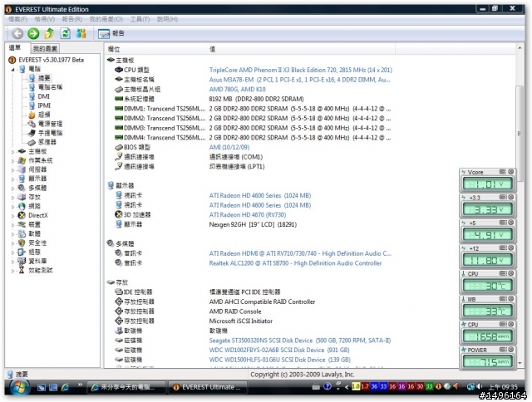Select the 電源管理 tree item

pos(50,124)
